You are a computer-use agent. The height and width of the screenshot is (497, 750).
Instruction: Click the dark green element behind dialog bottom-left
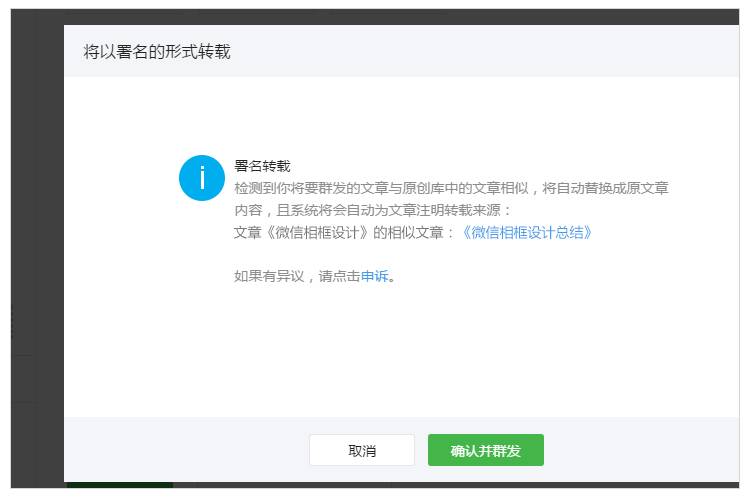[120, 486]
